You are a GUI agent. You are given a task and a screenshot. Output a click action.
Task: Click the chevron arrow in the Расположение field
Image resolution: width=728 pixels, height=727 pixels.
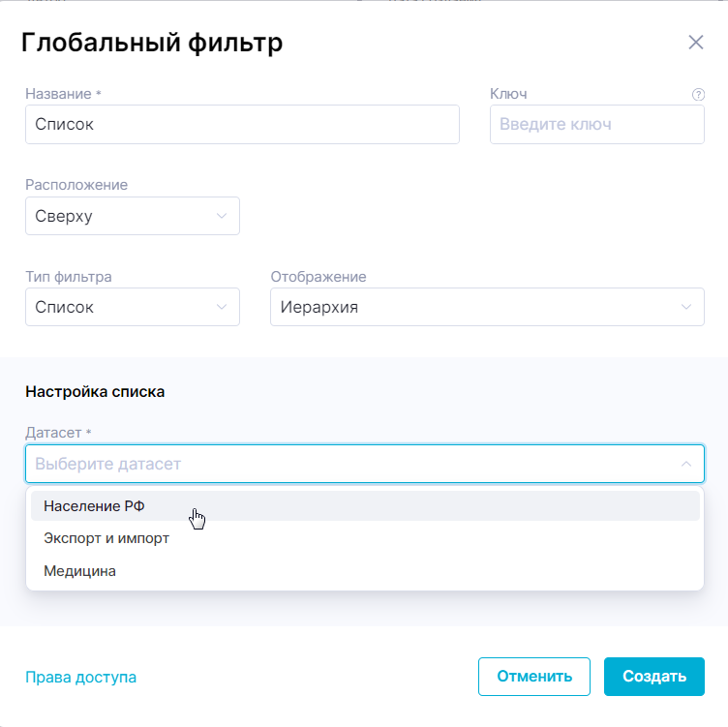click(222, 216)
